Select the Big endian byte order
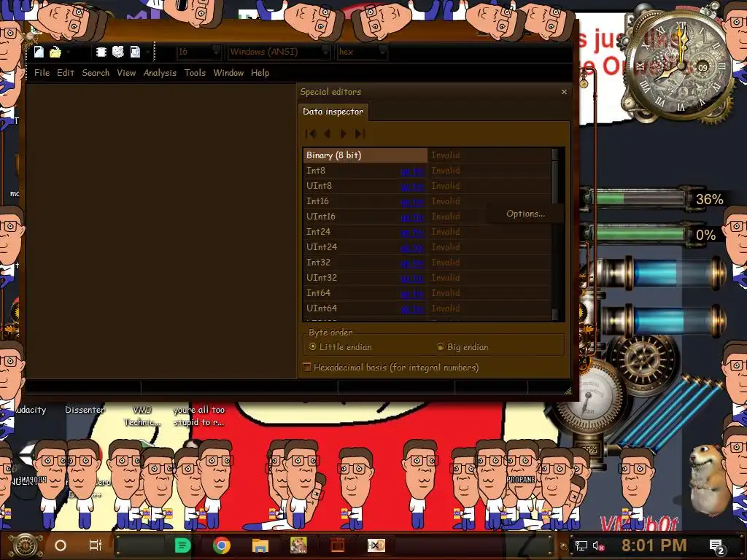This screenshot has width=747, height=560. tap(462, 346)
